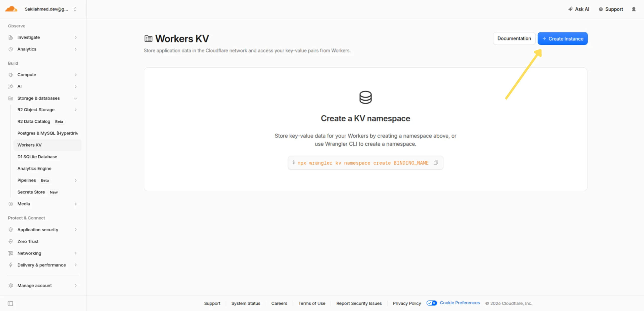Expand the Investigate menu chevron
Screen dimensions: 644x311
pos(75,37)
